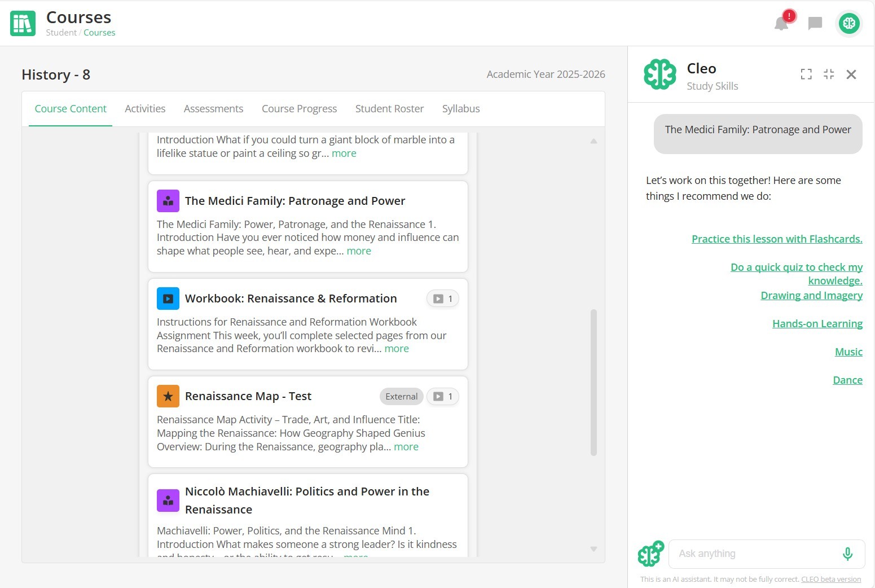875x588 pixels.
Task: Open Niccolò Machiavelli: Politics and Power lesson
Action: point(307,501)
